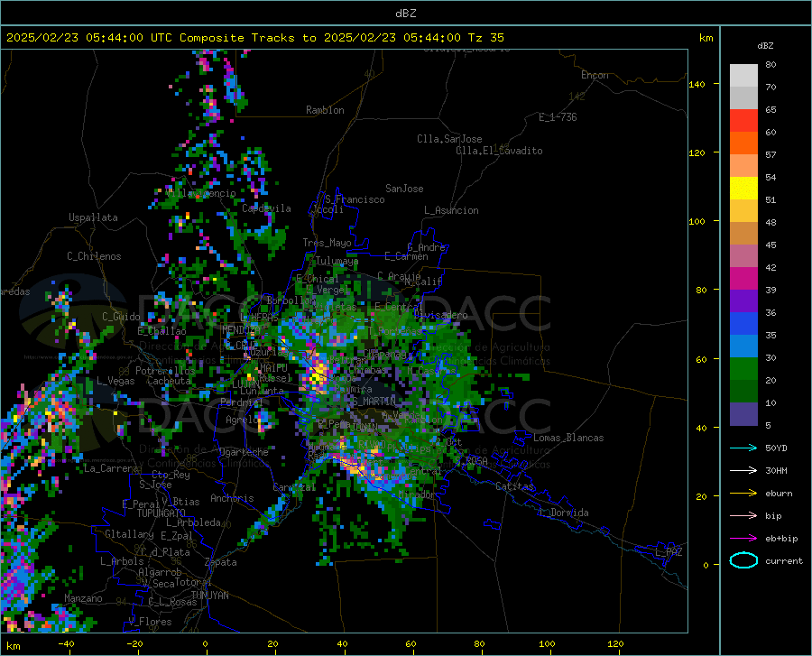Pick the magenta 39–42 dBZ legend swatch
This screenshot has height=656, width=812.
(x=743, y=279)
